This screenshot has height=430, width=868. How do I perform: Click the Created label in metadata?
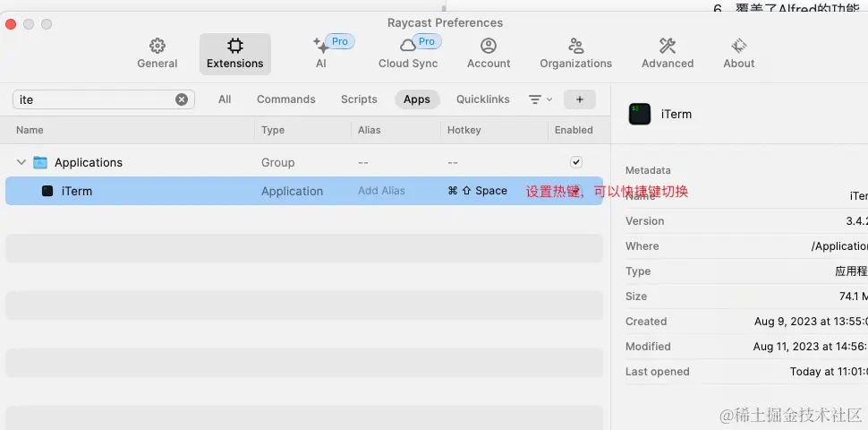(x=646, y=322)
